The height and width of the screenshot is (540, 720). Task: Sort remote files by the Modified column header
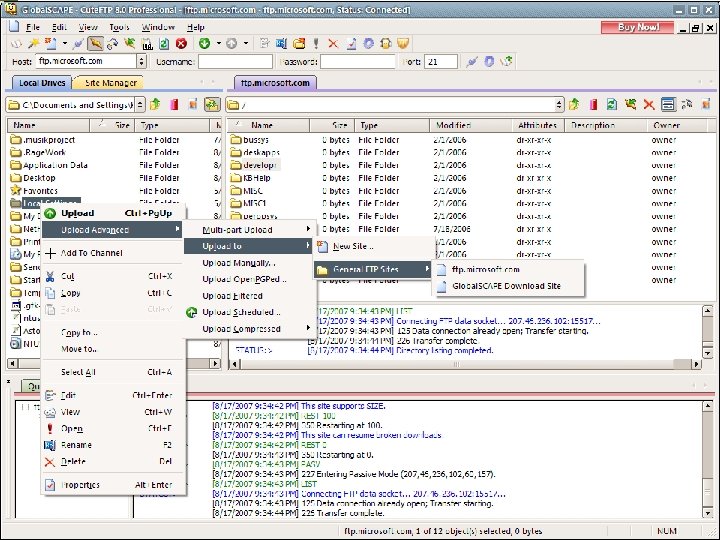click(471, 125)
